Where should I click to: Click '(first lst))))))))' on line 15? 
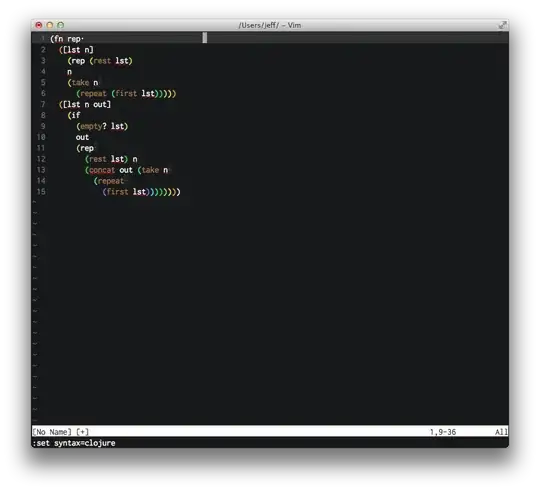[x=141, y=192]
